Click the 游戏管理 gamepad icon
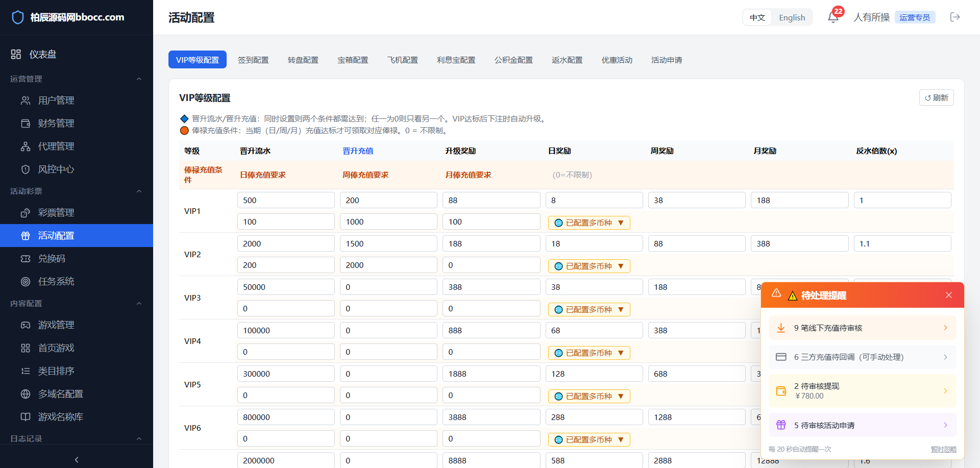The image size is (980, 468). coord(26,325)
